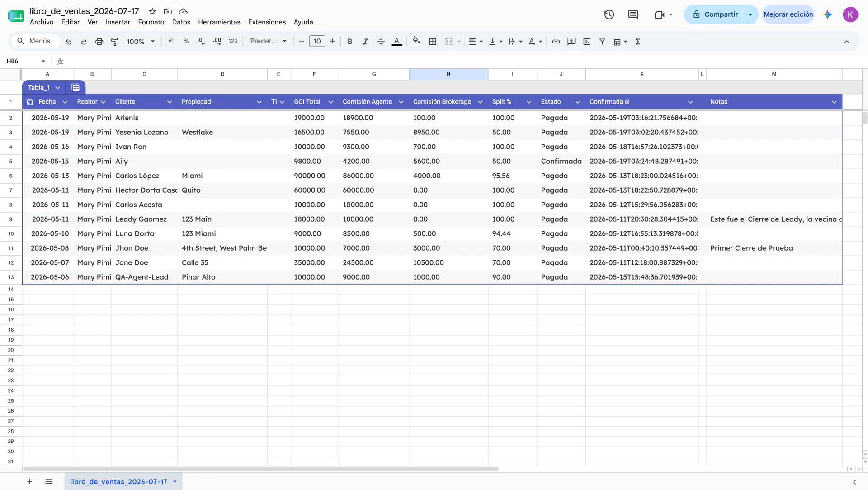
Task: Increase decimal places icon
Action: coord(217,41)
